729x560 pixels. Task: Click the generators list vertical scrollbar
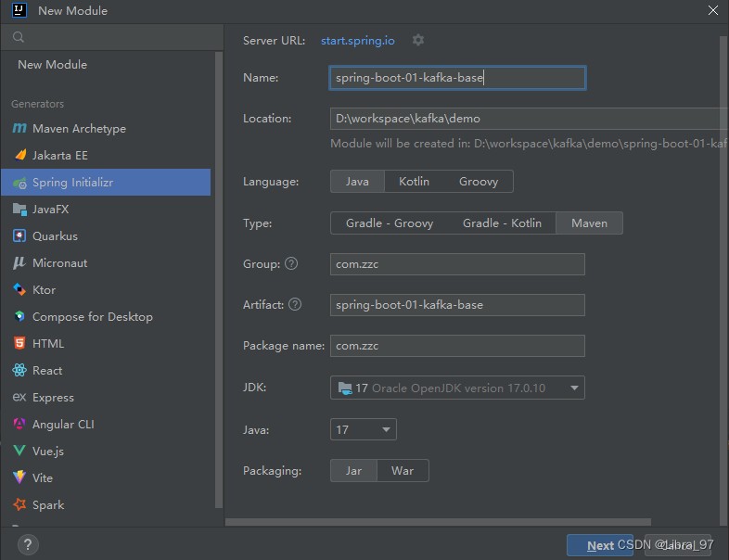coord(219,280)
